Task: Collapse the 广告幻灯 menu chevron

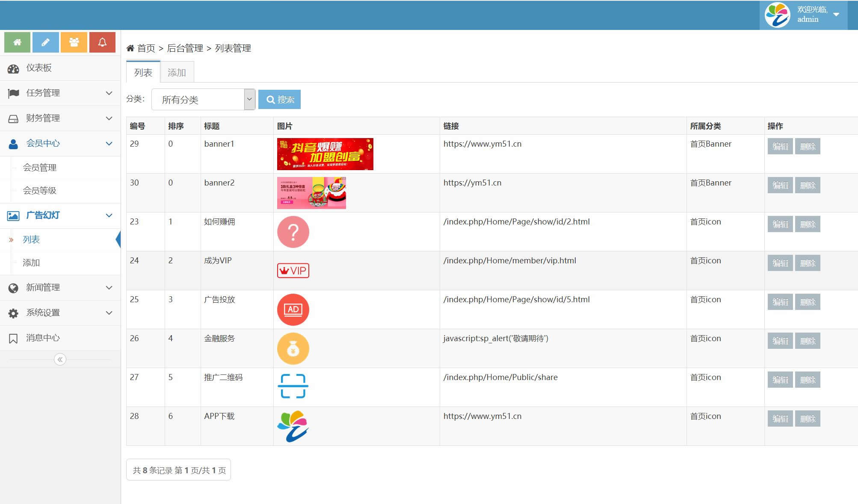Action: point(109,215)
